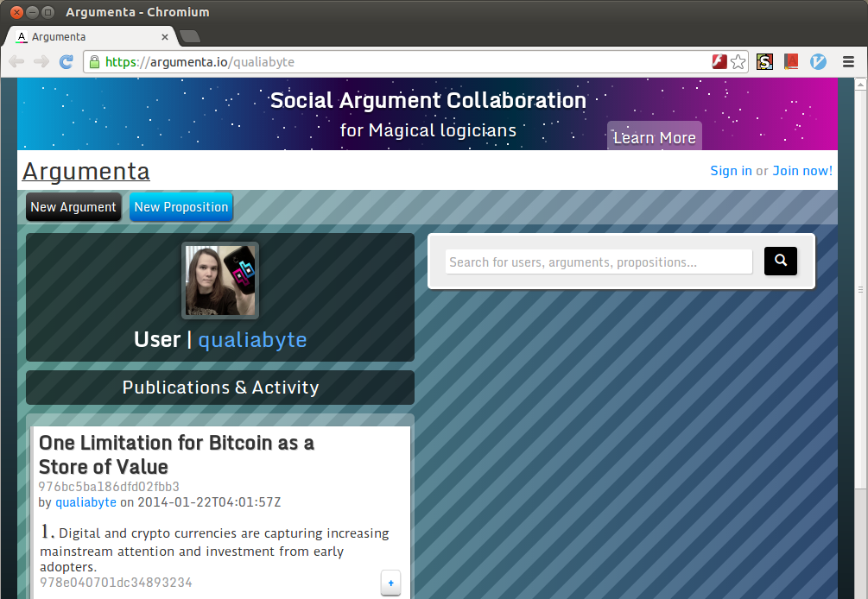Click the browser back arrow button

[x=16, y=62]
